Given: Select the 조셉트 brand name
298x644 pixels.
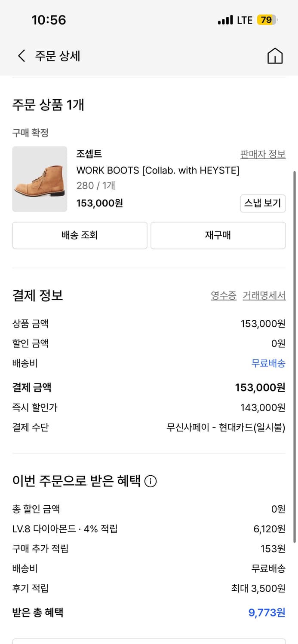Looking at the screenshot, I should [89, 154].
